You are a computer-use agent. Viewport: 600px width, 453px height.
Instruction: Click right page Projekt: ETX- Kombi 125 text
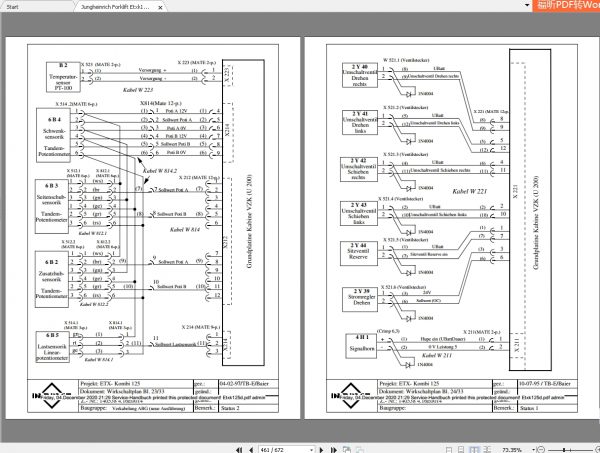pos(409,383)
